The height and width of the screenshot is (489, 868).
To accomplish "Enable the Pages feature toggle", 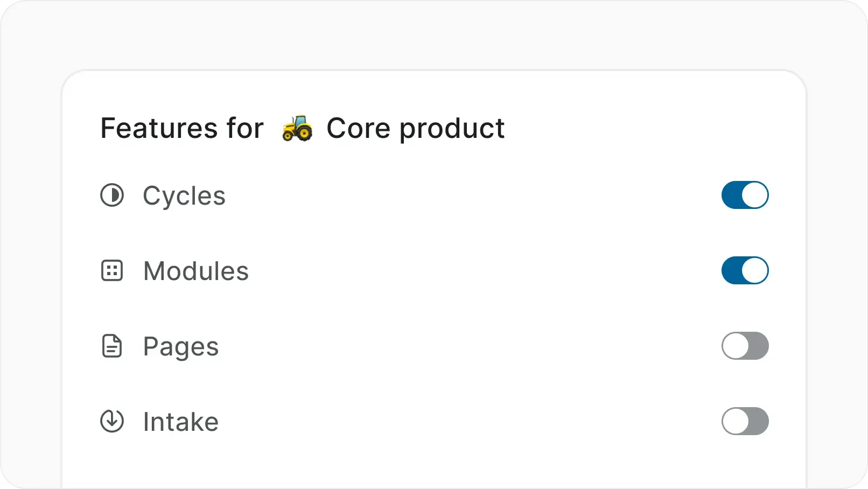I will [x=745, y=346].
